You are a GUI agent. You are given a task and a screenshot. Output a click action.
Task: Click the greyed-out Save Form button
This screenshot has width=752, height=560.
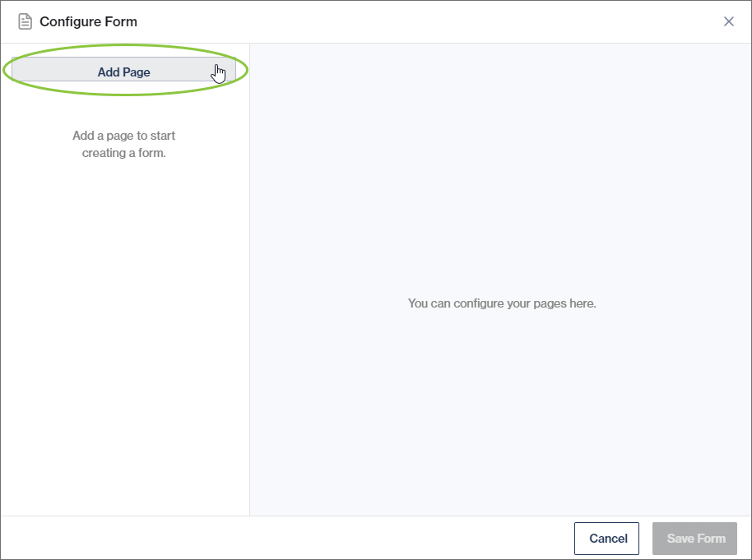695,539
